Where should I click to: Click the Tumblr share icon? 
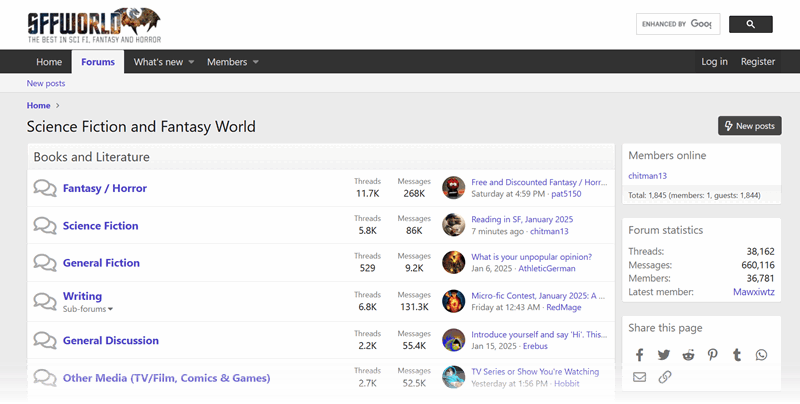pyautogui.click(x=737, y=355)
